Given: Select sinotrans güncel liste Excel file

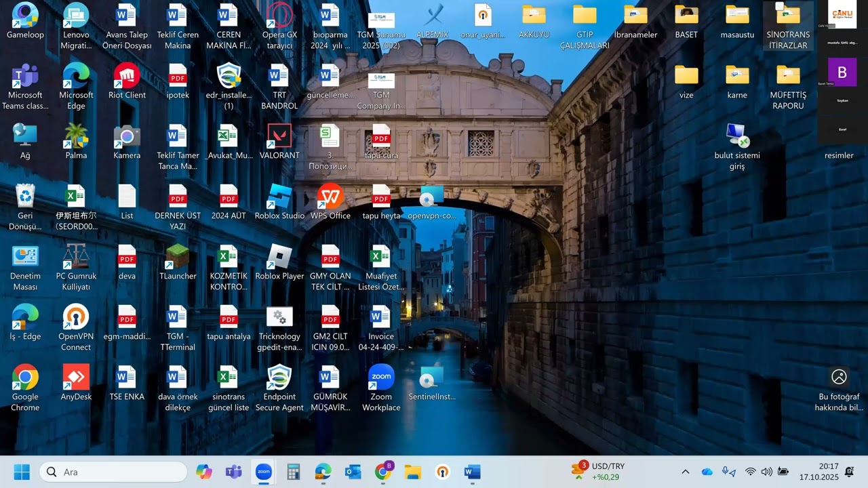Looking at the screenshot, I should click(229, 389).
